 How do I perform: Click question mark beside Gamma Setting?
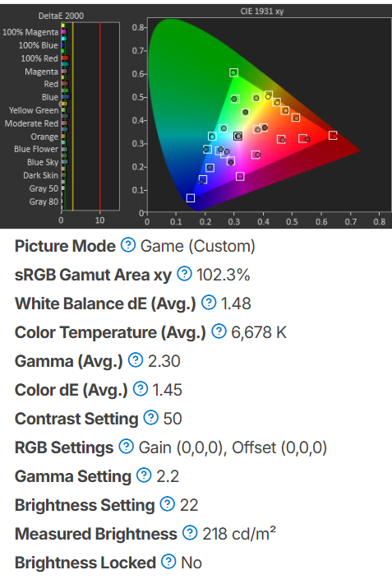point(144,475)
